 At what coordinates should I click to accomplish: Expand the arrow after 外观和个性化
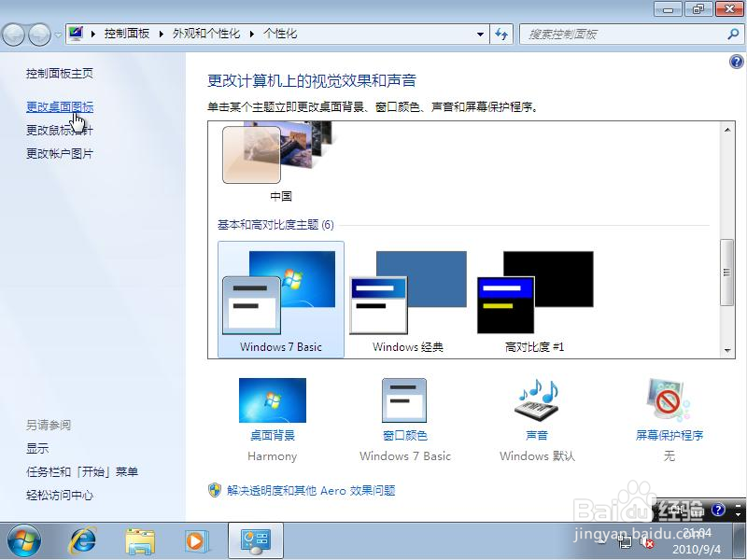251,34
